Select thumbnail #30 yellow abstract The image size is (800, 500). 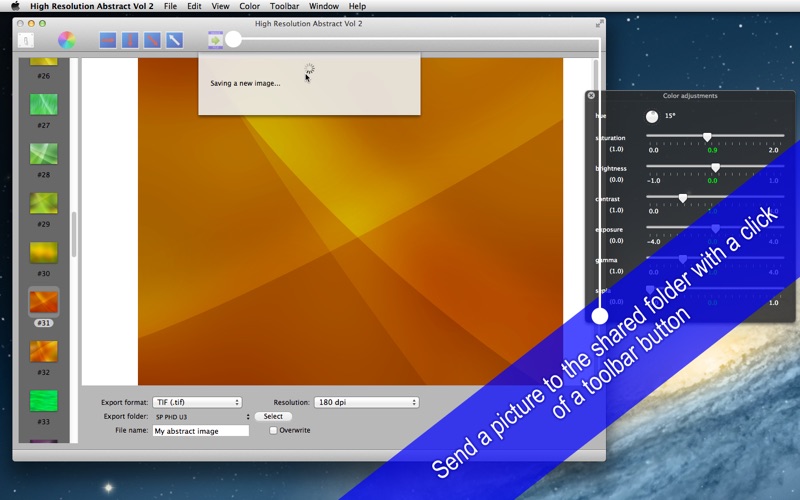pos(44,253)
